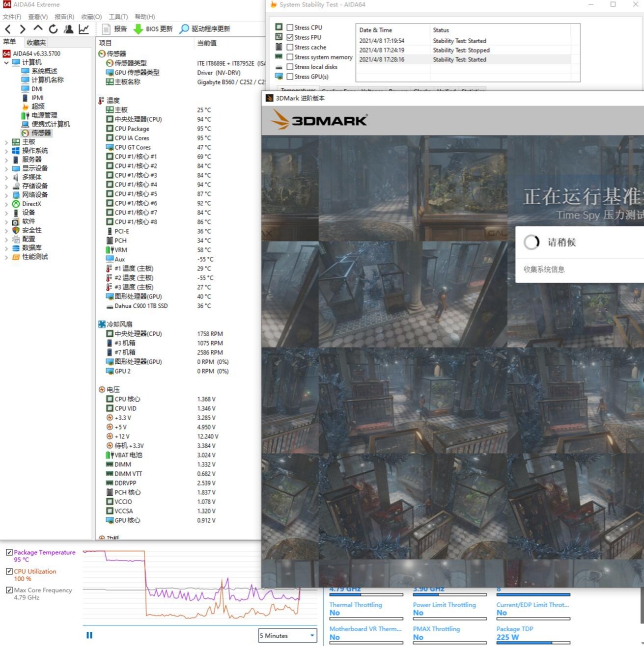This screenshot has height=646, width=644.
Task: Click the 驱动程序更新 driver update button
Action: (205, 29)
